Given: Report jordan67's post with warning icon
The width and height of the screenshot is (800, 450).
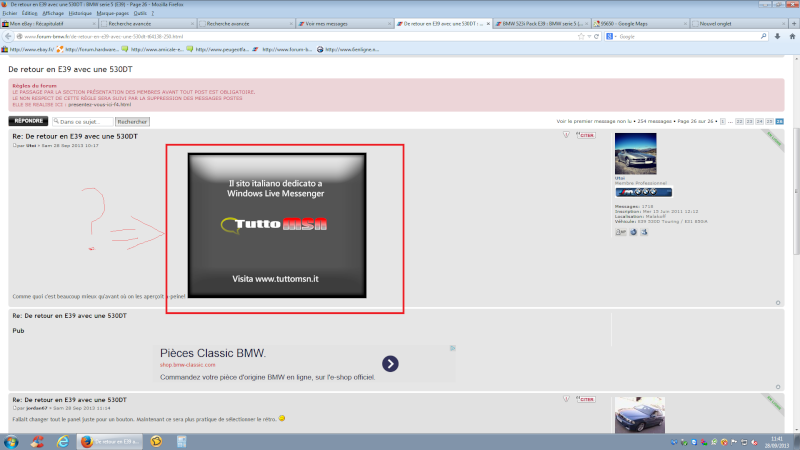Looking at the screenshot, I should click(566, 399).
